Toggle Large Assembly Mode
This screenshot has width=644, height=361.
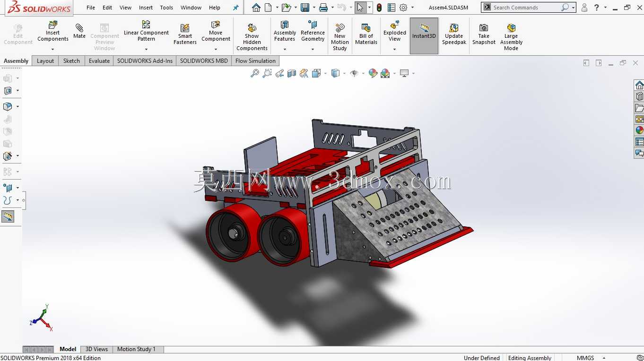click(x=511, y=37)
